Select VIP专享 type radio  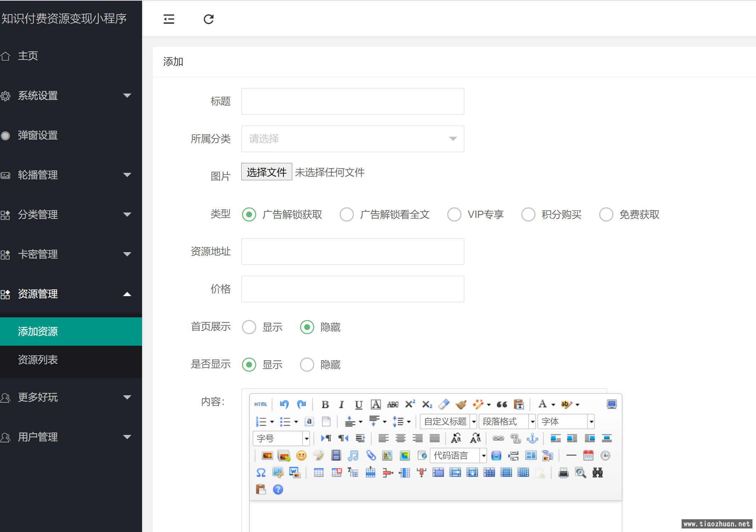point(454,215)
